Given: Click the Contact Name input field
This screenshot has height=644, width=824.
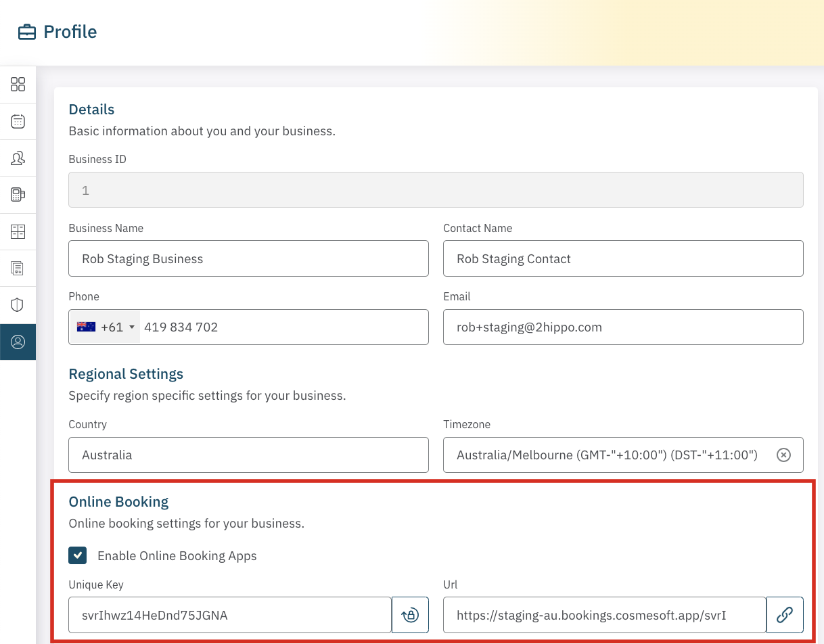Looking at the screenshot, I should coord(622,258).
